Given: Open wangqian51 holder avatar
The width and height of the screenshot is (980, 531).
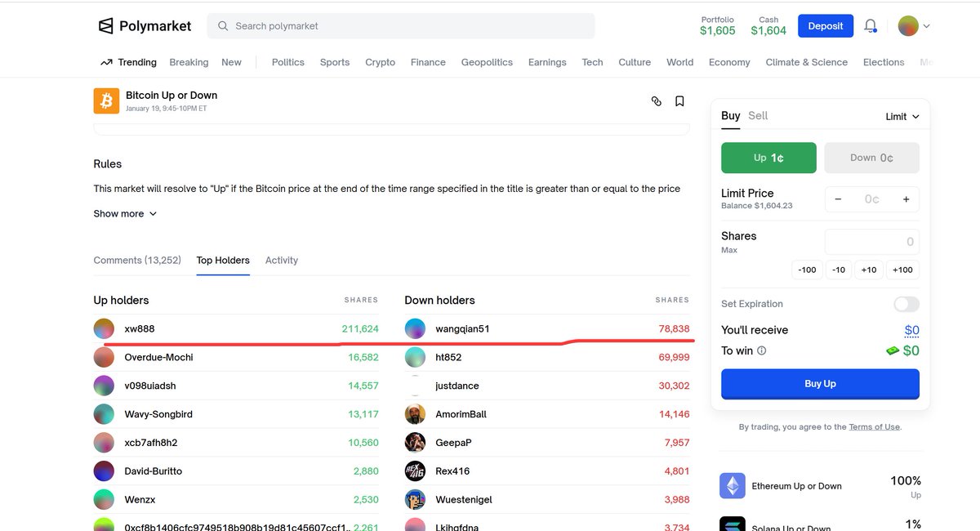Looking at the screenshot, I should [x=415, y=329].
